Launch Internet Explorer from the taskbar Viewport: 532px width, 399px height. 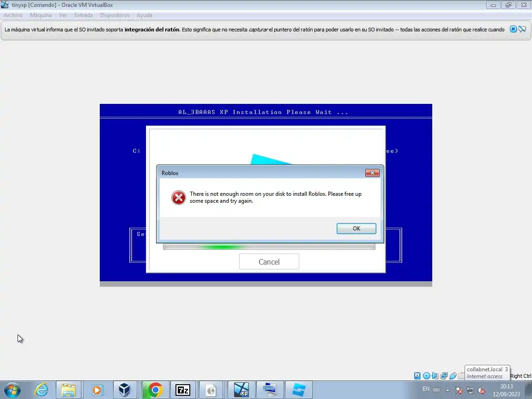pyautogui.click(x=41, y=390)
